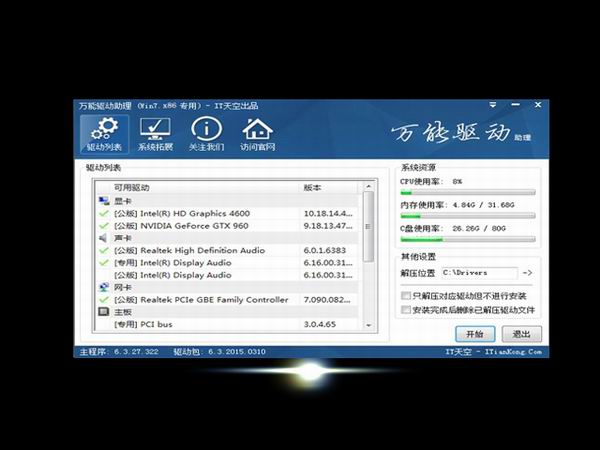Click the 退出 button

point(522,334)
